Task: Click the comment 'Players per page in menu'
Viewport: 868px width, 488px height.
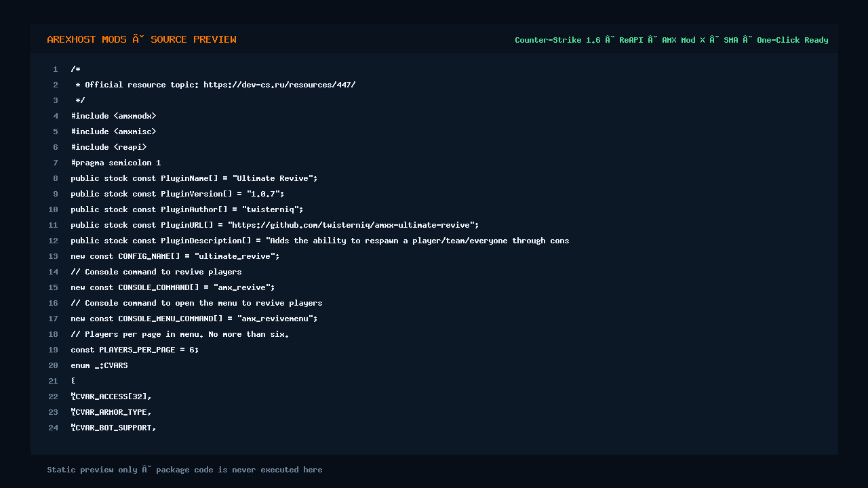Action: [180, 334]
